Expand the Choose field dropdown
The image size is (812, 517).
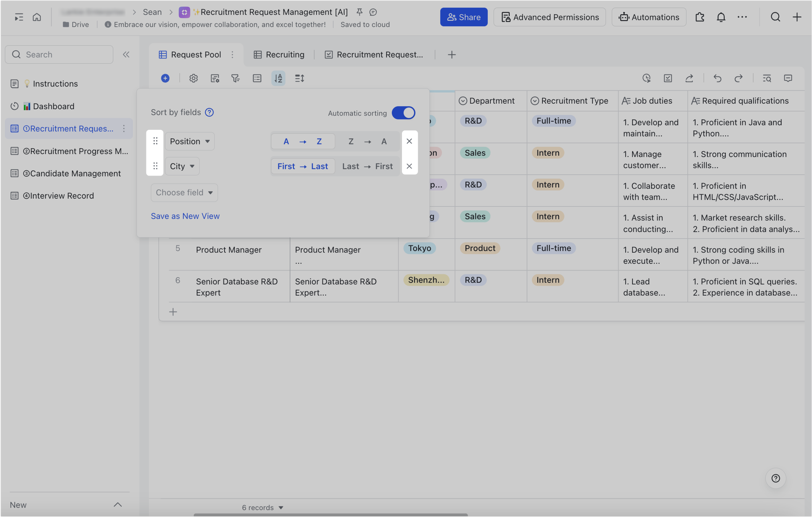coord(184,193)
